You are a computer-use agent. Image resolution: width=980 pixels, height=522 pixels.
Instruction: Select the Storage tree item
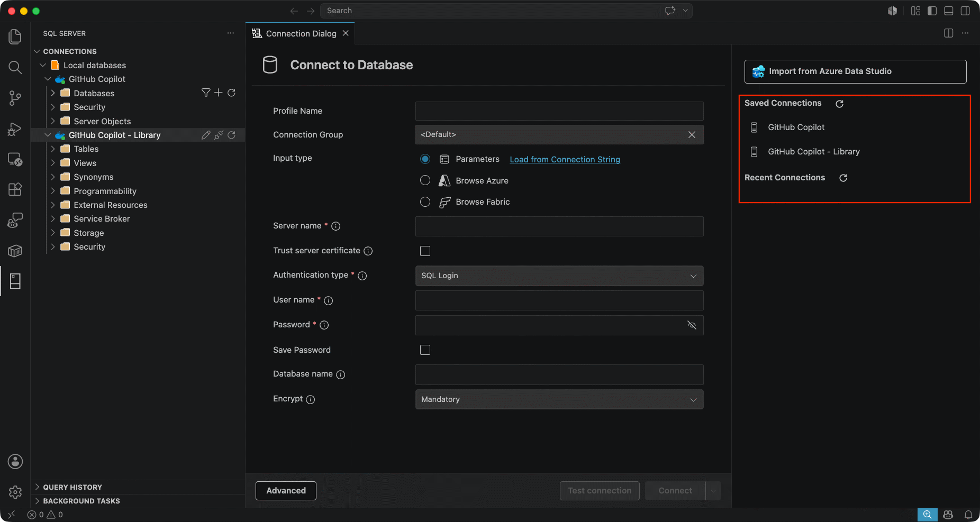89,233
